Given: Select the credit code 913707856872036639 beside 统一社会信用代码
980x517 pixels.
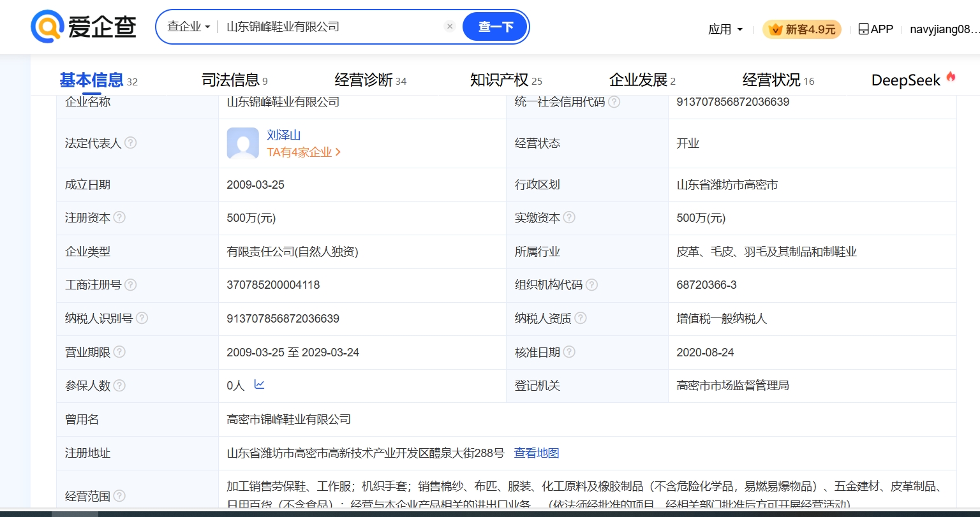Looking at the screenshot, I should (733, 102).
